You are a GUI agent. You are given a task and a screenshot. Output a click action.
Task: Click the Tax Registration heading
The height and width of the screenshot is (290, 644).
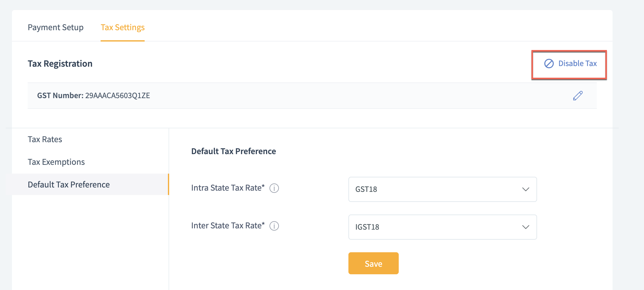point(60,64)
